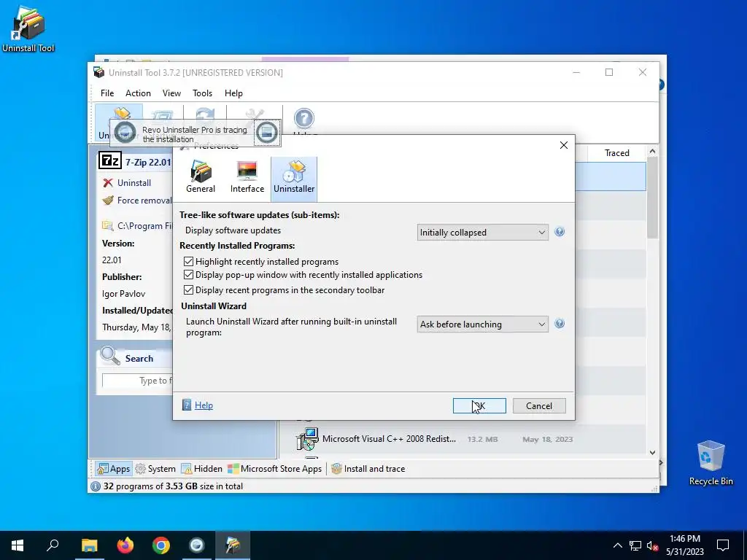Click Microsoft Visual C++ 2008 installer icon
This screenshot has width=747, height=560.
(307, 439)
